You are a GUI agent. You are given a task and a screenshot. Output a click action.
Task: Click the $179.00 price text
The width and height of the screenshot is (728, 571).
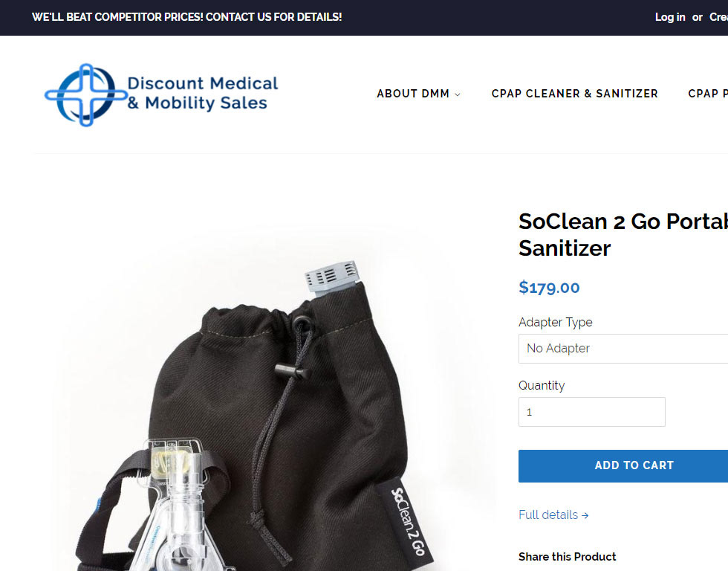(549, 288)
